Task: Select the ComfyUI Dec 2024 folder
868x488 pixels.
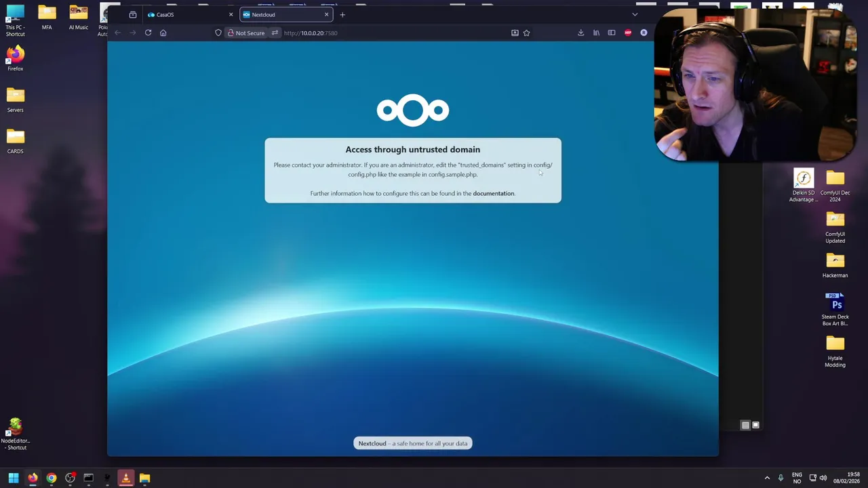Action: pos(835,186)
